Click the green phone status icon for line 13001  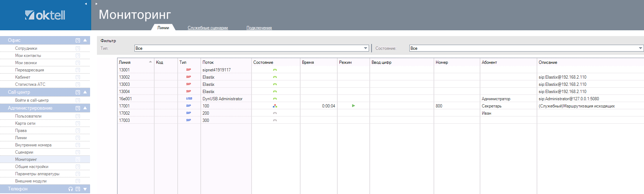coord(275,70)
